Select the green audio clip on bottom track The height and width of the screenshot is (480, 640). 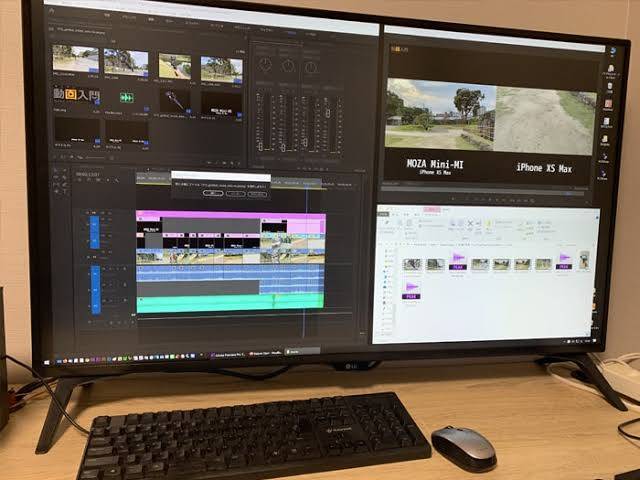tap(230, 304)
